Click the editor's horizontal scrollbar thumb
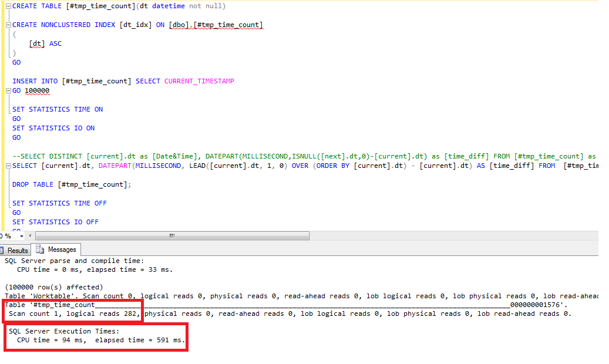Viewport: 609px width, 364px height. click(170, 236)
